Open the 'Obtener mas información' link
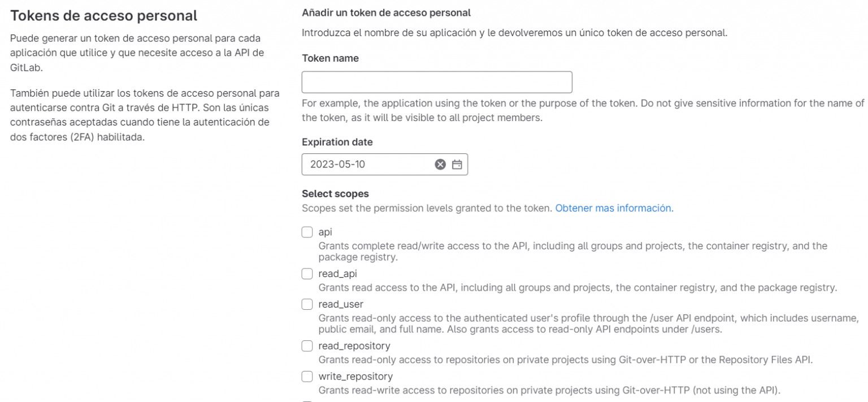The height and width of the screenshot is (402, 868). [x=614, y=208]
